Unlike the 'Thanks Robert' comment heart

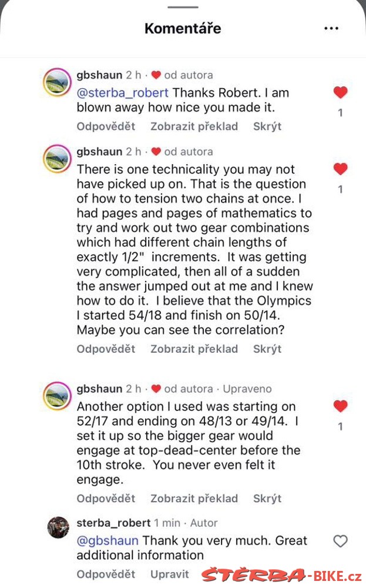coord(340,92)
